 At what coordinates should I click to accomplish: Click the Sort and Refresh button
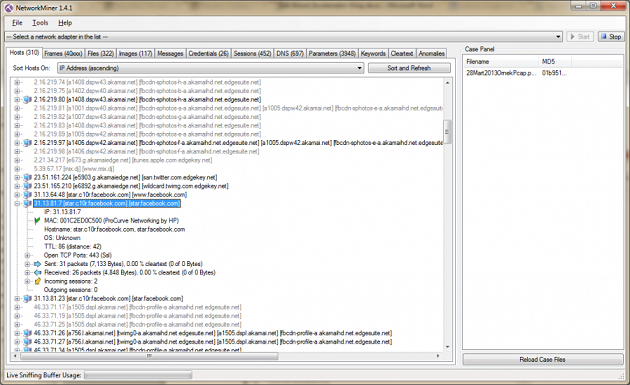(409, 68)
